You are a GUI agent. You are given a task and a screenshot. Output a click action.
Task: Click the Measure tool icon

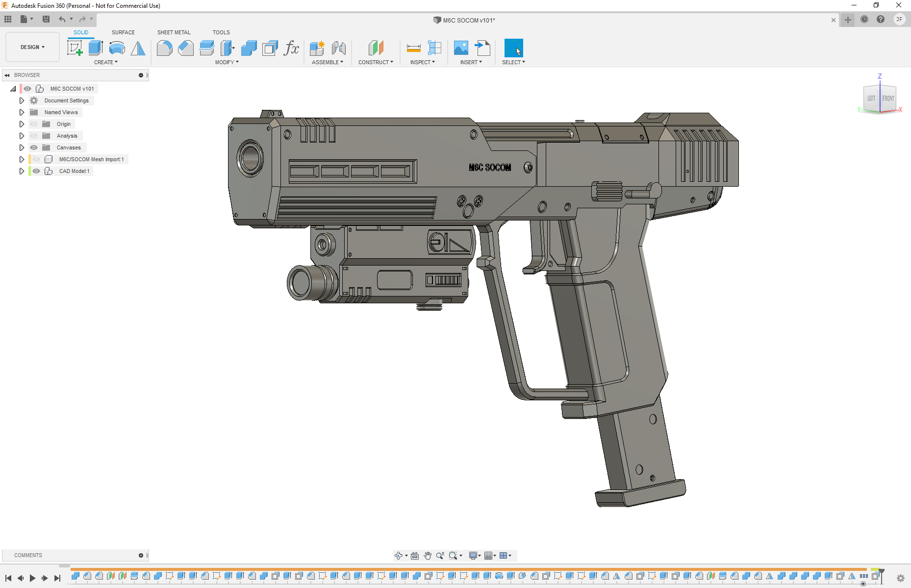pos(413,48)
